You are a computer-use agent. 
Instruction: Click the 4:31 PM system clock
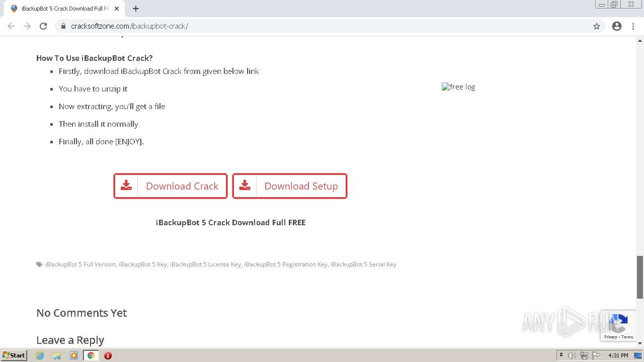point(618,355)
